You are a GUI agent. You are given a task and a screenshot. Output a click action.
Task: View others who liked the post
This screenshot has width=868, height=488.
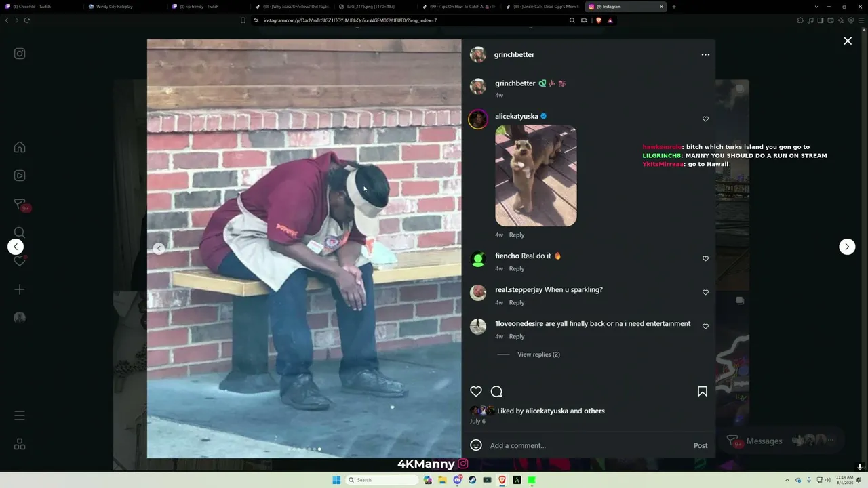coord(594,411)
